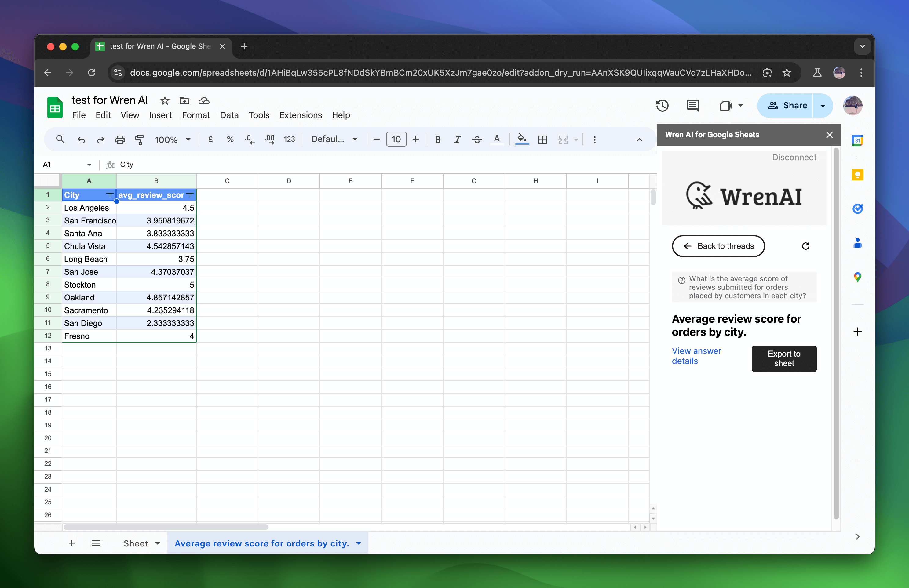Click the get add-ons plus icon
Image resolution: width=909 pixels, height=588 pixels.
coord(857,332)
